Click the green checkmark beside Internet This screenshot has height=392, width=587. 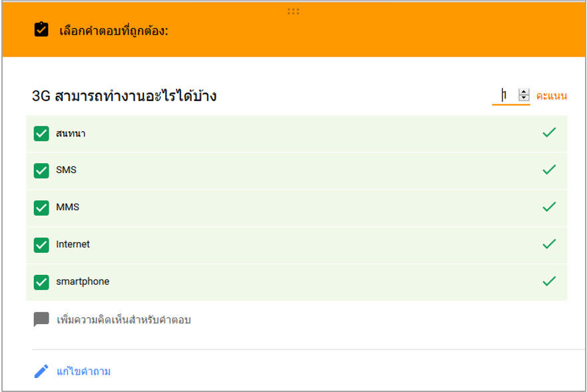pyautogui.click(x=549, y=244)
